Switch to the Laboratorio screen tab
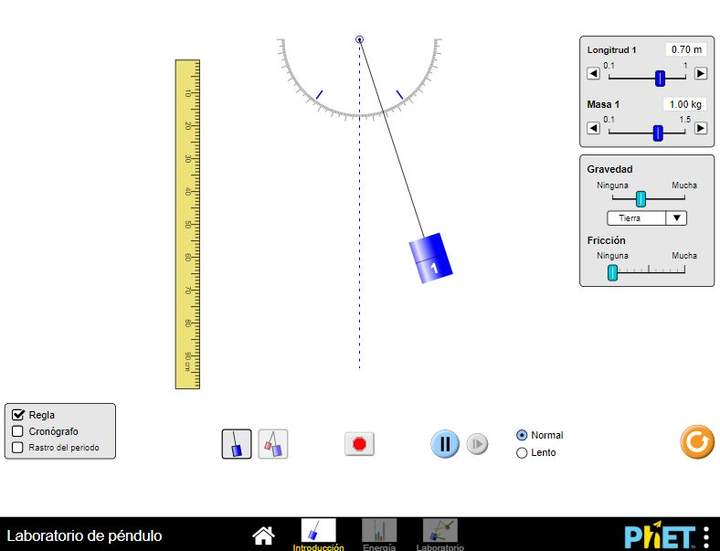This screenshot has width=720, height=551. tap(440, 531)
